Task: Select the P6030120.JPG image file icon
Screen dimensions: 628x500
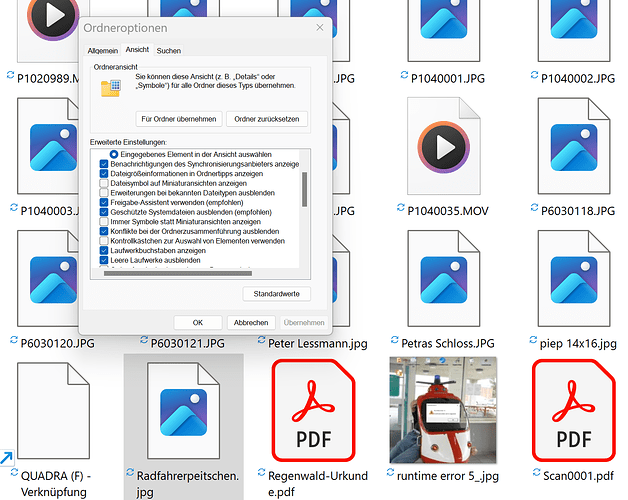Action: click(x=47, y=279)
